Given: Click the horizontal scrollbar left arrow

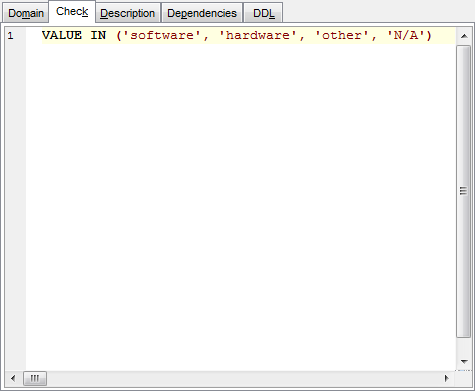Looking at the screenshot, I should click(13, 378).
